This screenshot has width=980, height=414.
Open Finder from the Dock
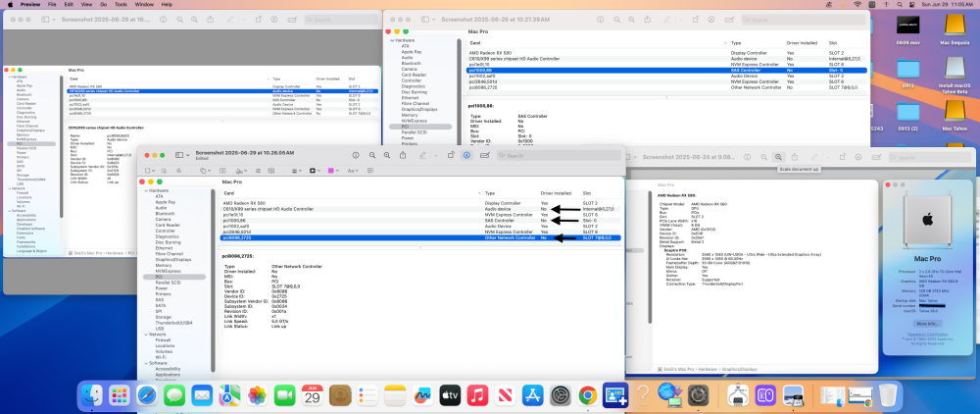point(92,395)
